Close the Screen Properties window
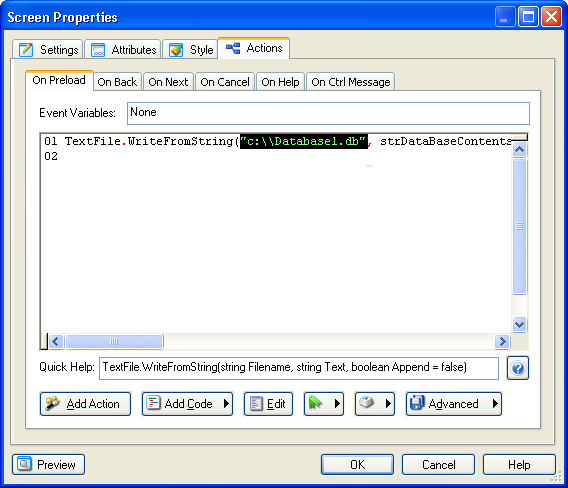Image resolution: width=568 pixels, height=488 pixels. pos(551,17)
